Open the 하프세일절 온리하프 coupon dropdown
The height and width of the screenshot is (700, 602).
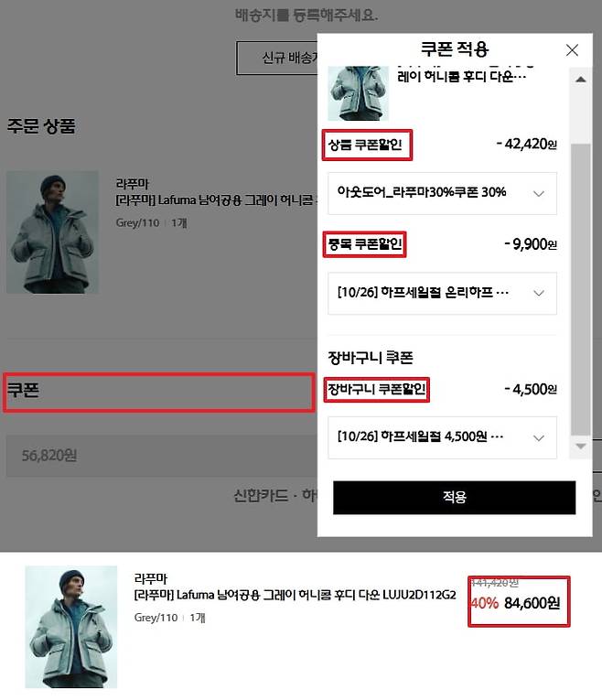pos(442,294)
